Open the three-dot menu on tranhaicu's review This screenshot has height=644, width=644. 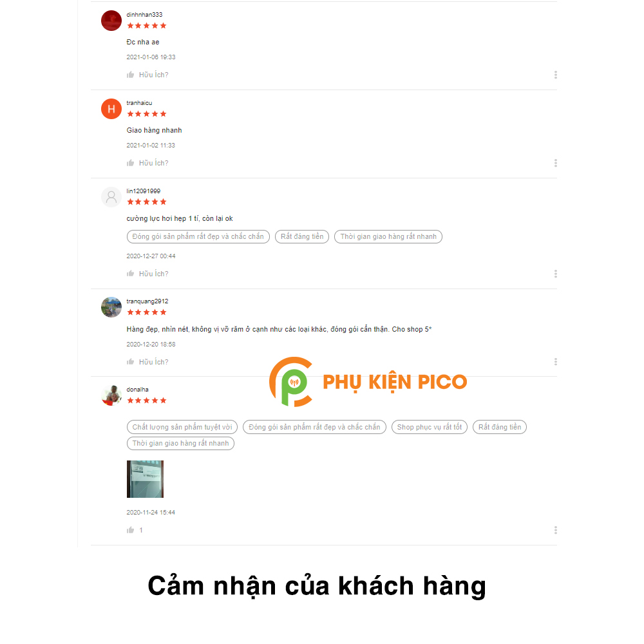[556, 163]
